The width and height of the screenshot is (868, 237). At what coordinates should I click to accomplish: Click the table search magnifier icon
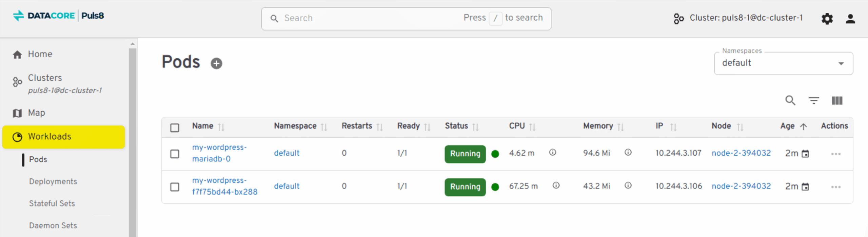(x=790, y=100)
